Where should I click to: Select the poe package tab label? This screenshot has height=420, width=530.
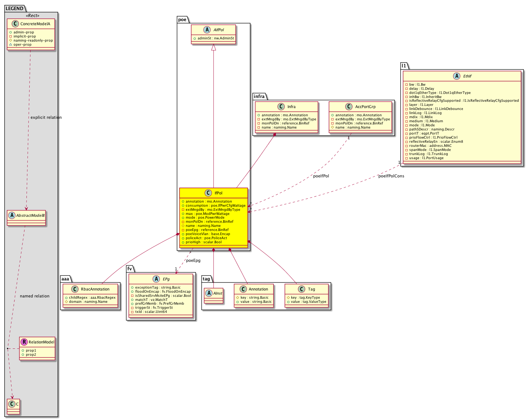[x=182, y=20]
